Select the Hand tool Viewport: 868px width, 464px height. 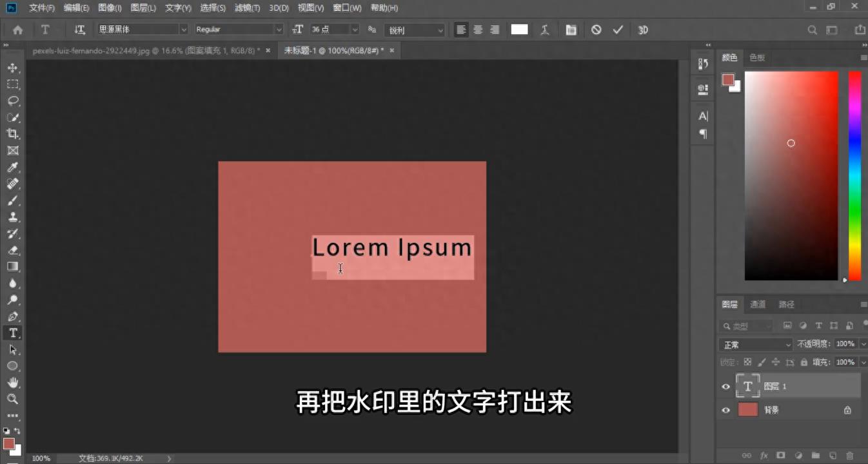tap(12, 382)
